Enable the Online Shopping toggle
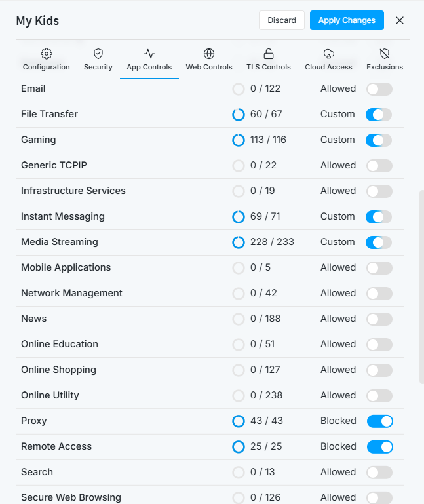Viewport: 424px width, 504px height. (x=379, y=370)
